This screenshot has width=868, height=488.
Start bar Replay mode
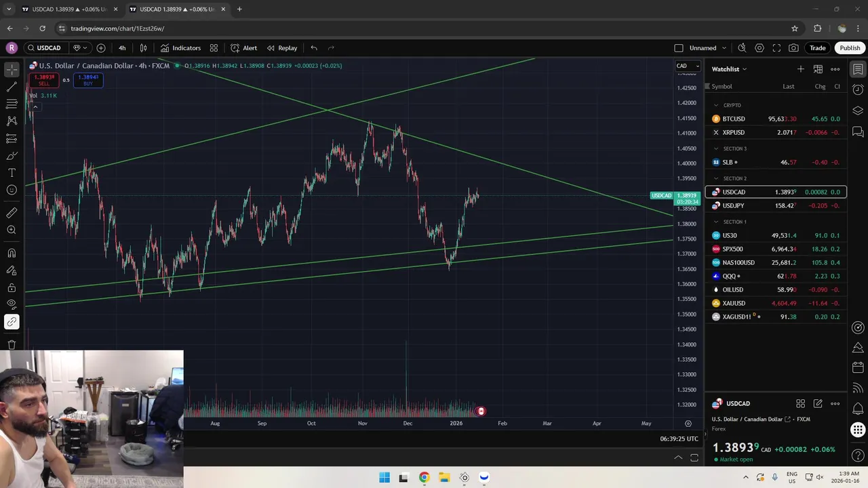click(x=282, y=48)
